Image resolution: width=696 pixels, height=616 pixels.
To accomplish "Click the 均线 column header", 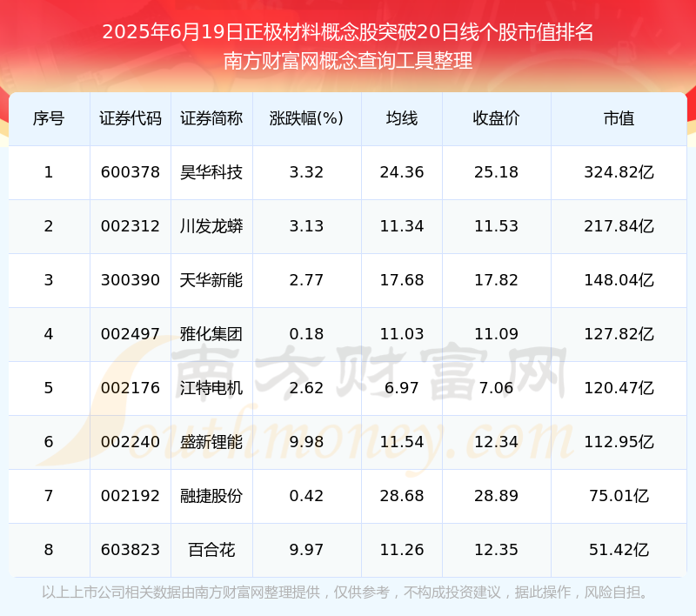I will click(x=402, y=118).
